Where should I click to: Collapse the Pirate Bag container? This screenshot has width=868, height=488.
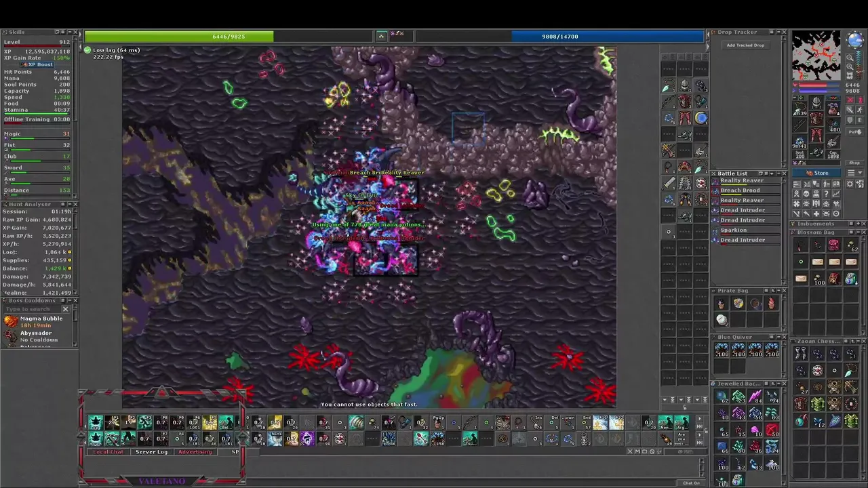pos(778,291)
